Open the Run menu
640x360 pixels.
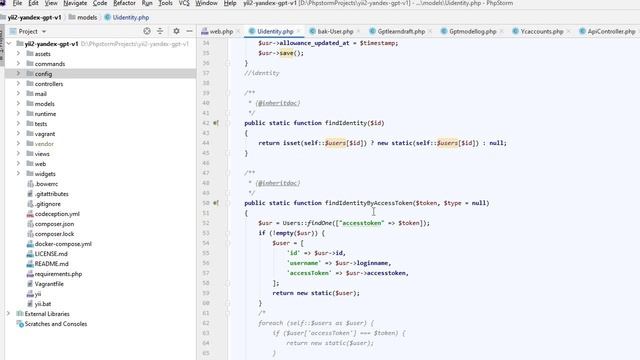click(147, 3)
